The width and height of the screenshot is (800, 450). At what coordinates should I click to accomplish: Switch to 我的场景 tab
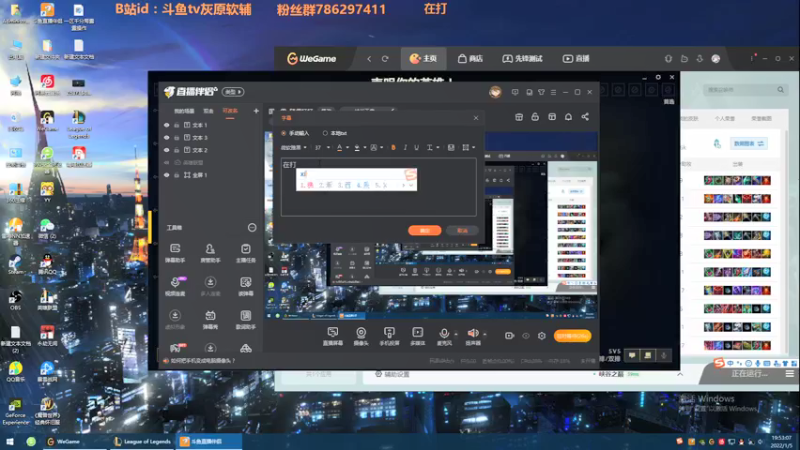(184, 111)
